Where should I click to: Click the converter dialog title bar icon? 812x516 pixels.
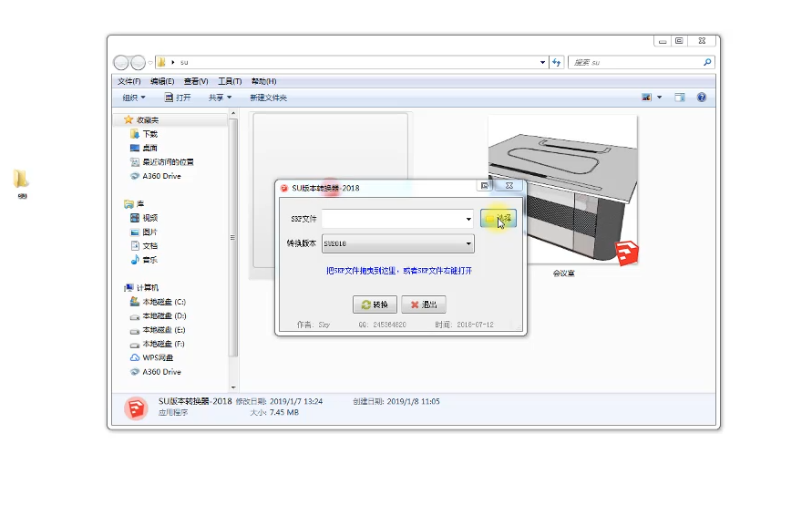click(x=283, y=188)
